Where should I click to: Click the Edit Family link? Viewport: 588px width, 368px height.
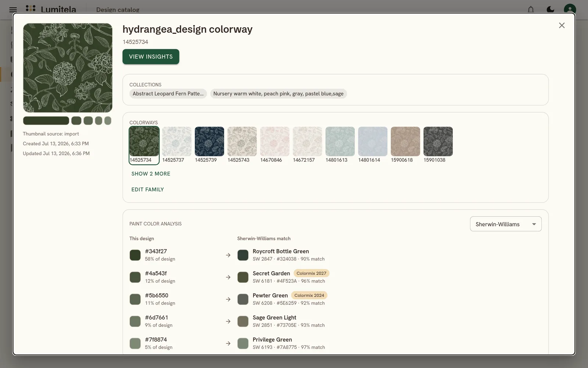coord(148,190)
